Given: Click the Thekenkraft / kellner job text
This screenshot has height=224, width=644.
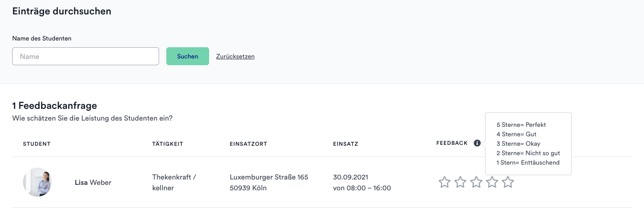Looking at the screenshot, I should click(174, 182).
